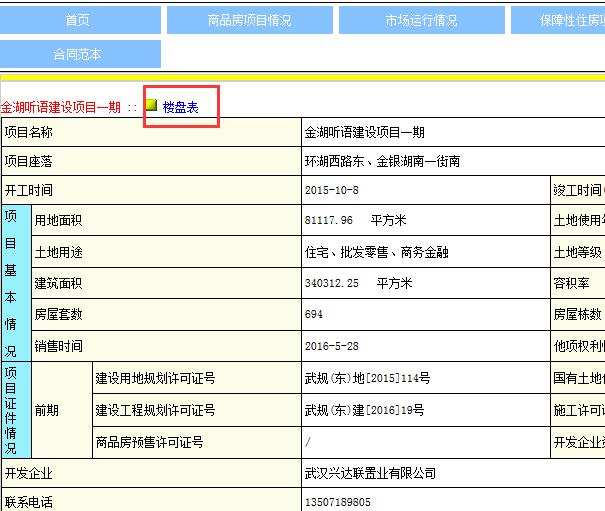605x511 pixels.
Task: Select the 用地面积 label cell
Action: 166,220
